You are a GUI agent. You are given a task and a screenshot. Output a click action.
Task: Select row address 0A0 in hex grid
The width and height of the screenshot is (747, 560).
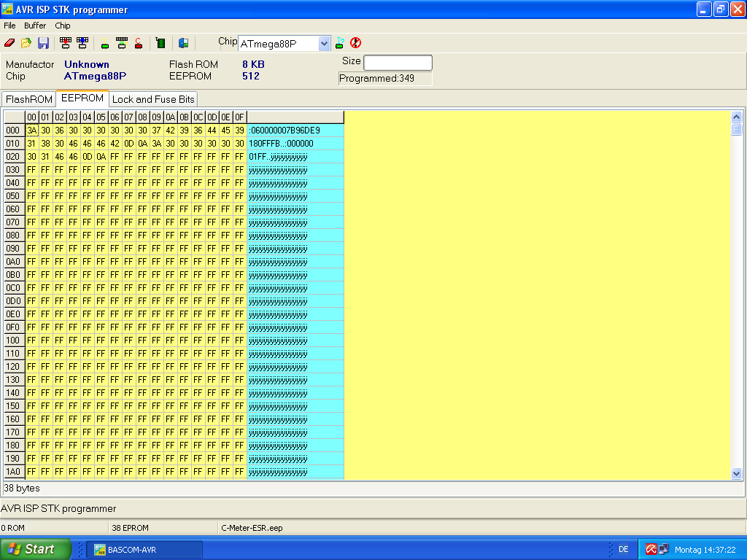point(13,262)
